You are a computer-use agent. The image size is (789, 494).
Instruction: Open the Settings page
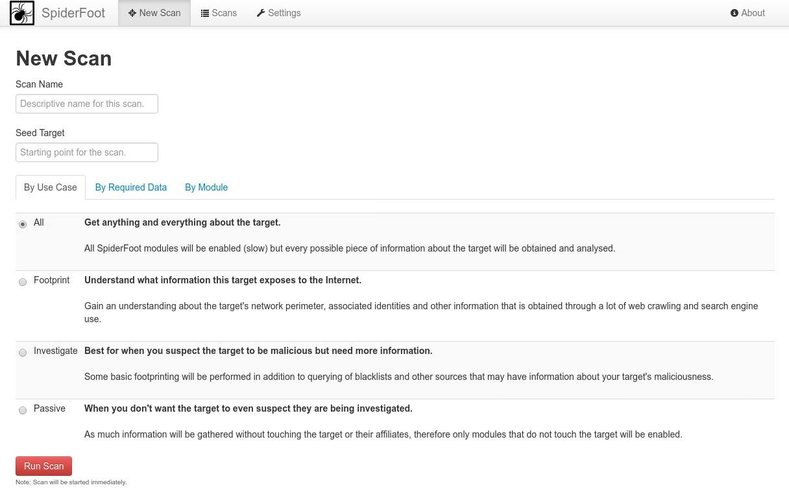point(279,13)
